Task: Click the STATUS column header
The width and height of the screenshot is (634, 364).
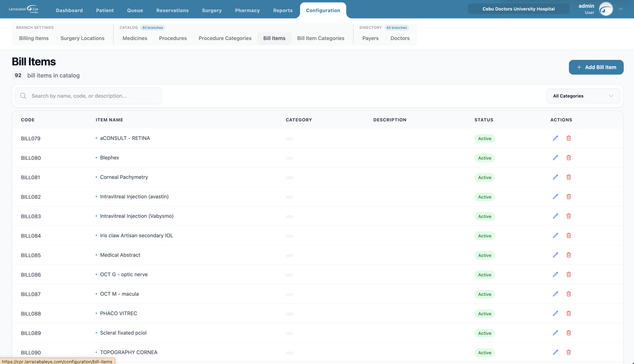Action: coord(484,120)
